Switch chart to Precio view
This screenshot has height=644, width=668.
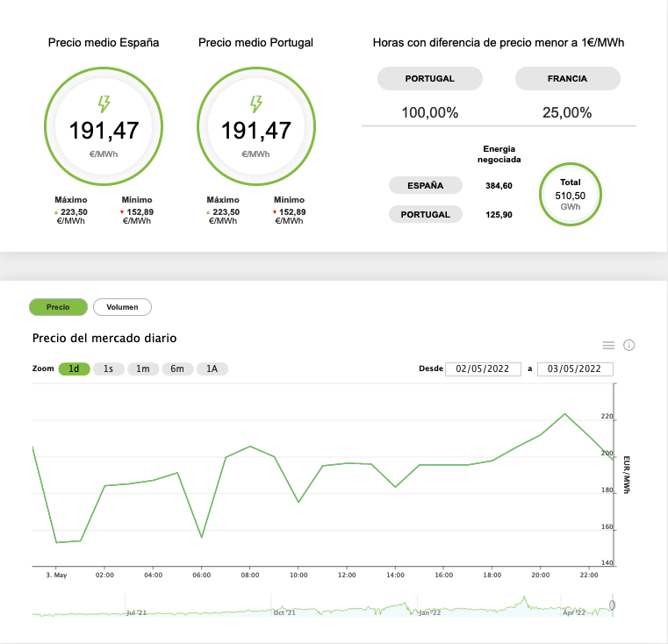point(58,307)
